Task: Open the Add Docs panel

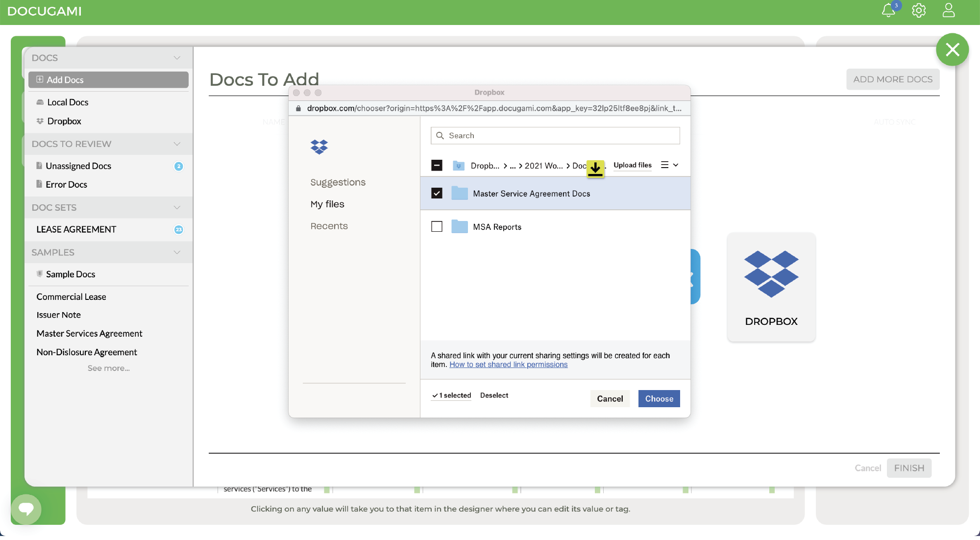Action: coord(65,79)
